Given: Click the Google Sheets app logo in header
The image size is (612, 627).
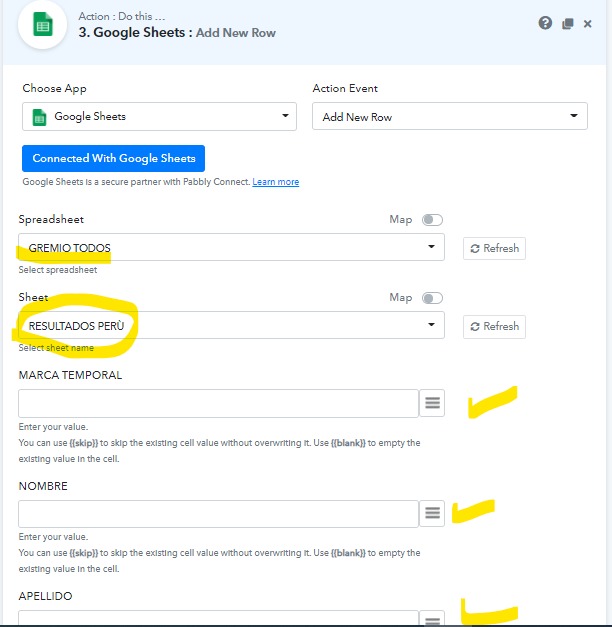Looking at the screenshot, I should point(42,25).
